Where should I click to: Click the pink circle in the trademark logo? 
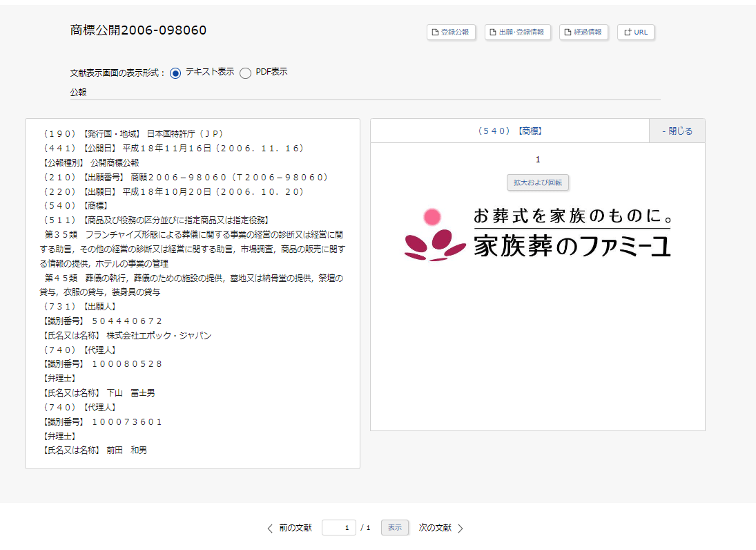(432, 217)
